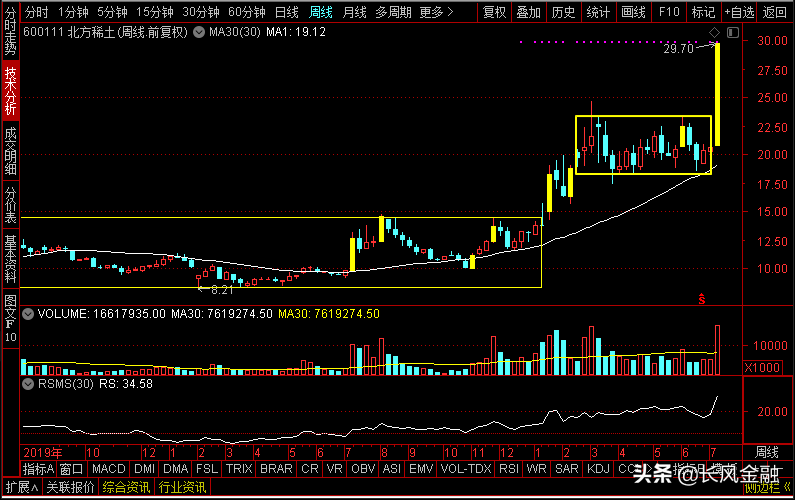Switch to KDJ indicator
This screenshot has height=500, width=795.
pyautogui.click(x=598, y=469)
